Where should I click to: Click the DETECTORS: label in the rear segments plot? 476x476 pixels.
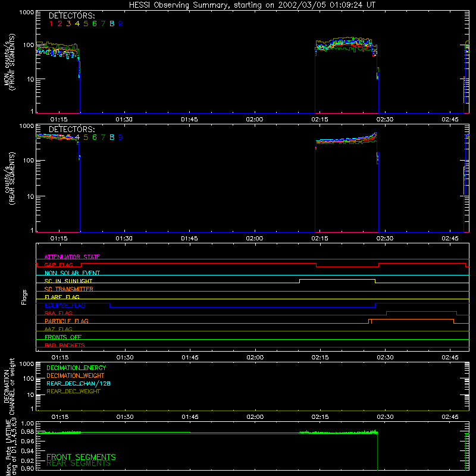click(72, 129)
